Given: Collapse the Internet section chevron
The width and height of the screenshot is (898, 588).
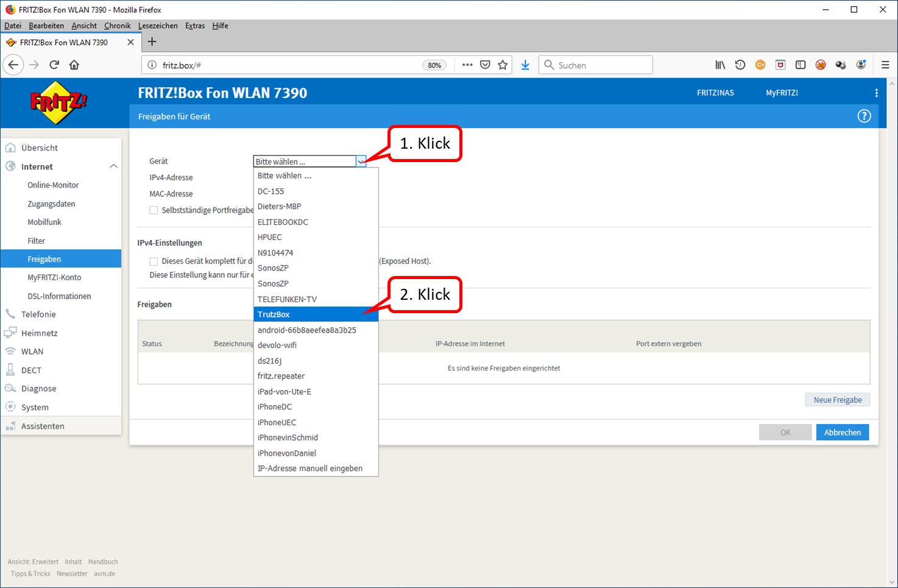Looking at the screenshot, I should coord(113,166).
